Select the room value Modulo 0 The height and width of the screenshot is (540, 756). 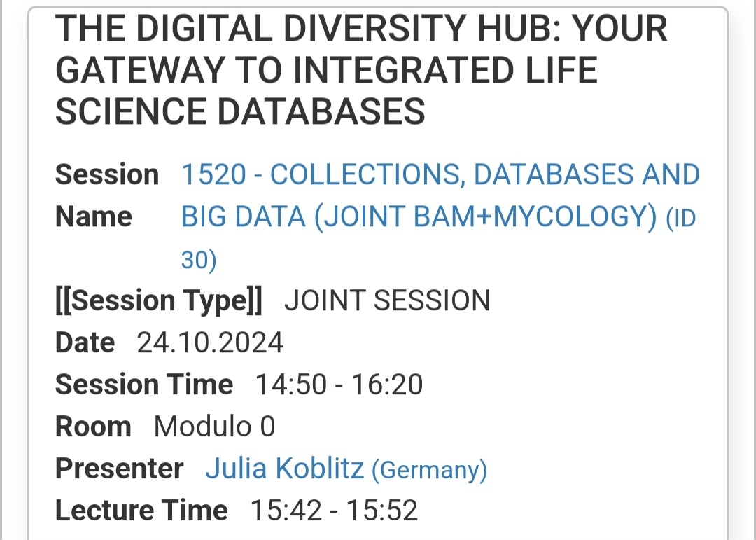coord(214,427)
